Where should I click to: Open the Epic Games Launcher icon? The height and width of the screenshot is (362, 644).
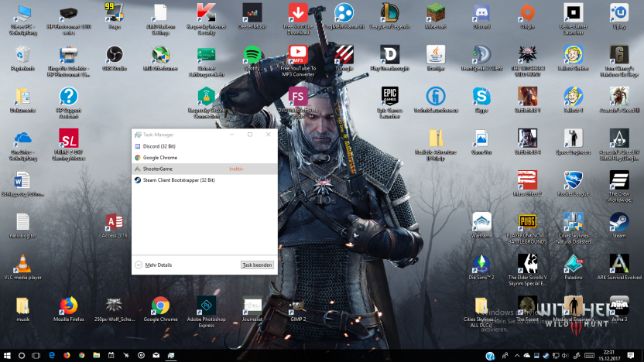pyautogui.click(x=390, y=97)
